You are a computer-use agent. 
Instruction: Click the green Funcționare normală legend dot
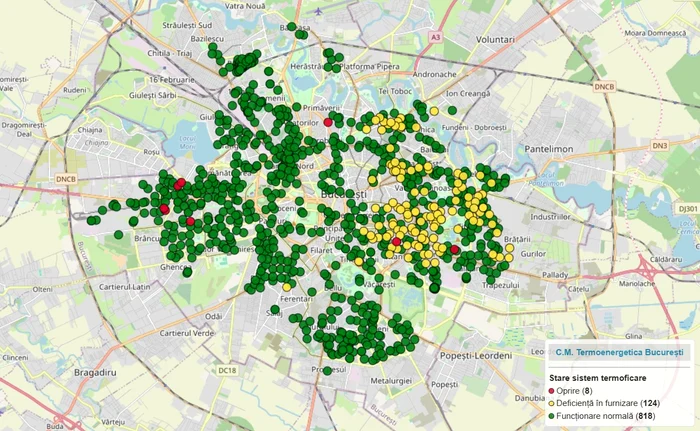click(x=550, y=415)
